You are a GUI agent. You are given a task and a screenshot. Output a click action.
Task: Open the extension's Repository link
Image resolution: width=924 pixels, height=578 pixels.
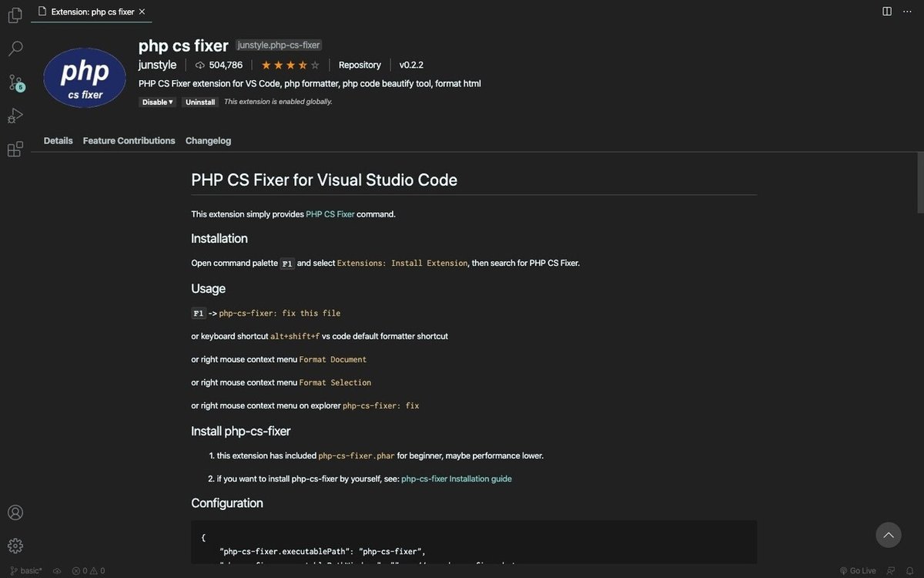coord(359,64)
